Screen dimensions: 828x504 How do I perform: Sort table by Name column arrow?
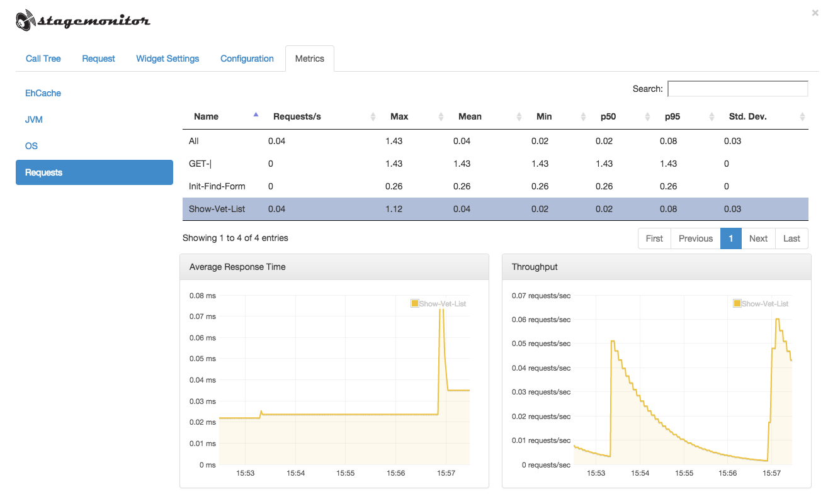point(256,115)
